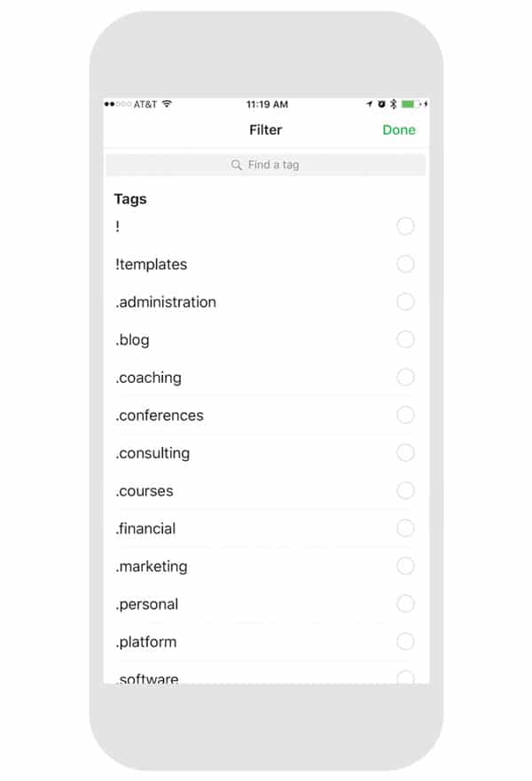Check the .blog tag circle

pyautogui.click(x=405, y=340)
